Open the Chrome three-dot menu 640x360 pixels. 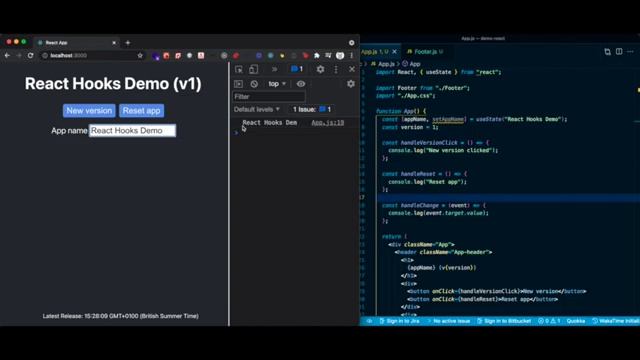(352, 56)
